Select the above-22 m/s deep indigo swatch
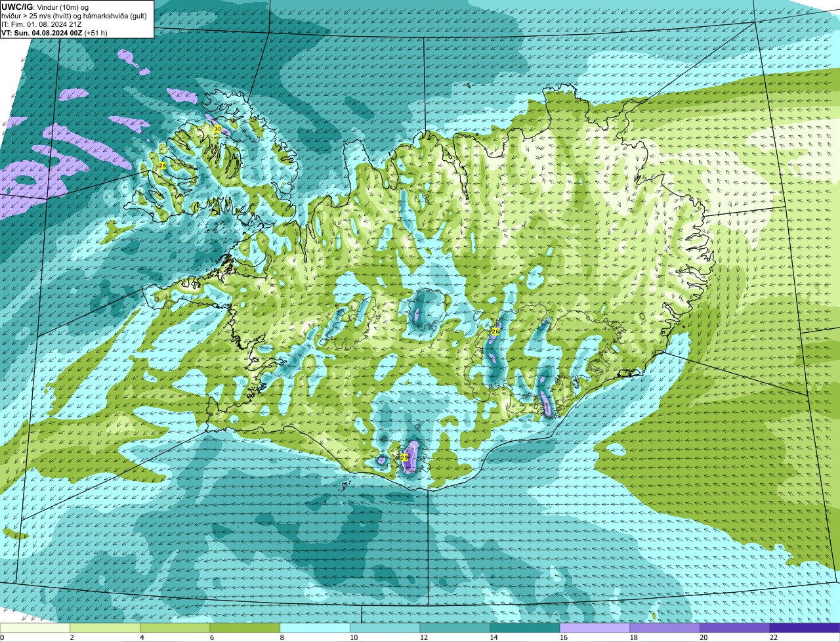 coord(805,628)
